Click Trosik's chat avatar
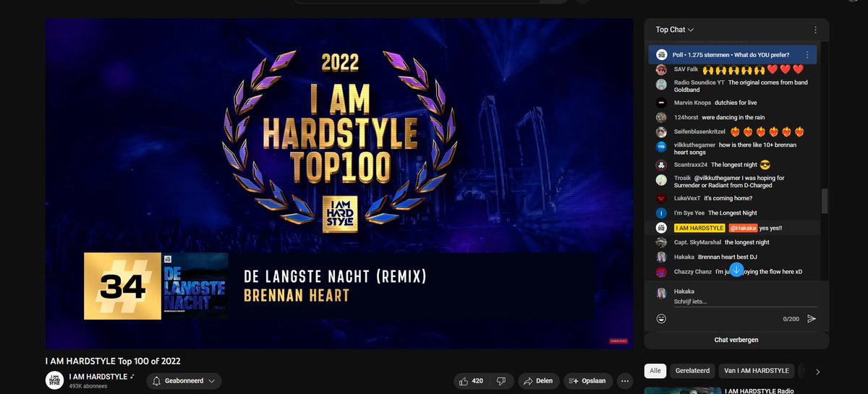This screenshot has height=394, width=868. point(661,180)
